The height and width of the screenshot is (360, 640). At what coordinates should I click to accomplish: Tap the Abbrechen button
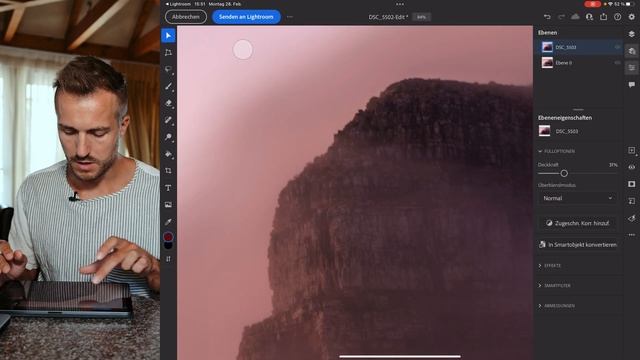(186, 17)
